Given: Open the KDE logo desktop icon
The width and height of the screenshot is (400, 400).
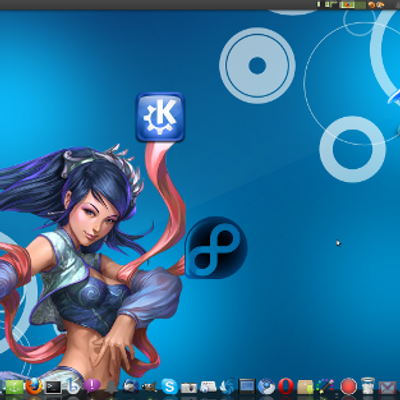Looking at the screenshot, I should (x=160, y=117).
